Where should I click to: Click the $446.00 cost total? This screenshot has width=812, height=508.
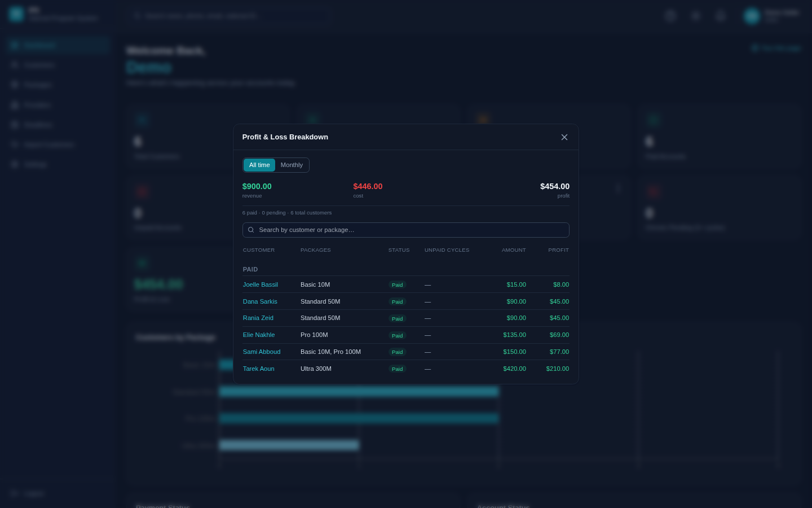368,186
